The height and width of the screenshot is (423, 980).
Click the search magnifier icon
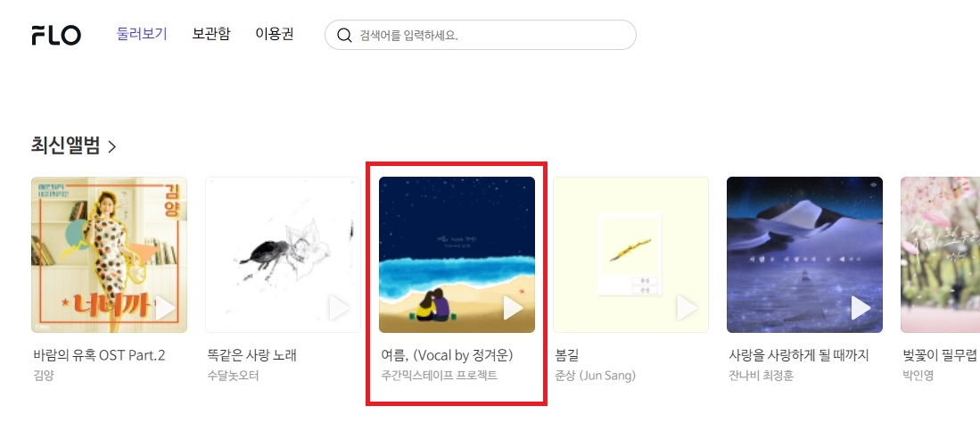[x=344, y=35]
